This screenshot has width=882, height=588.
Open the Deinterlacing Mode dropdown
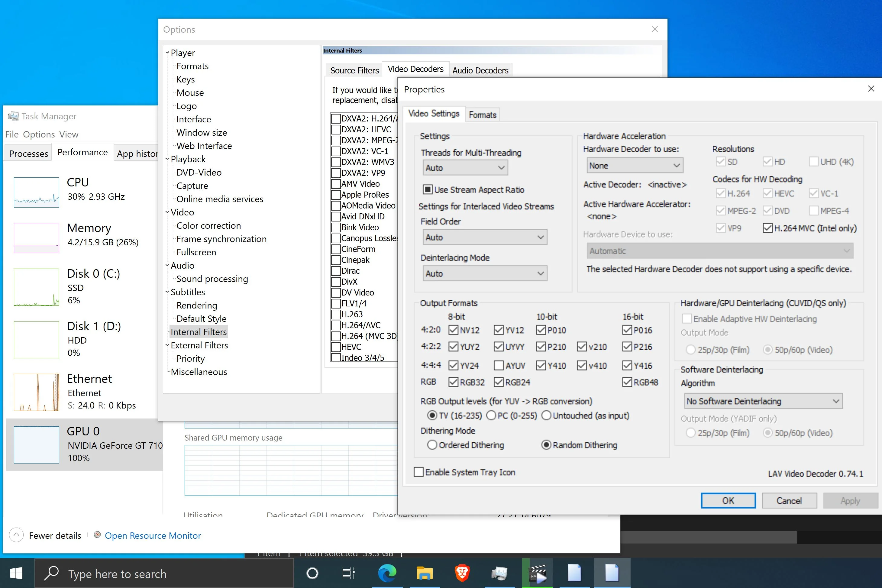(484, 273)
